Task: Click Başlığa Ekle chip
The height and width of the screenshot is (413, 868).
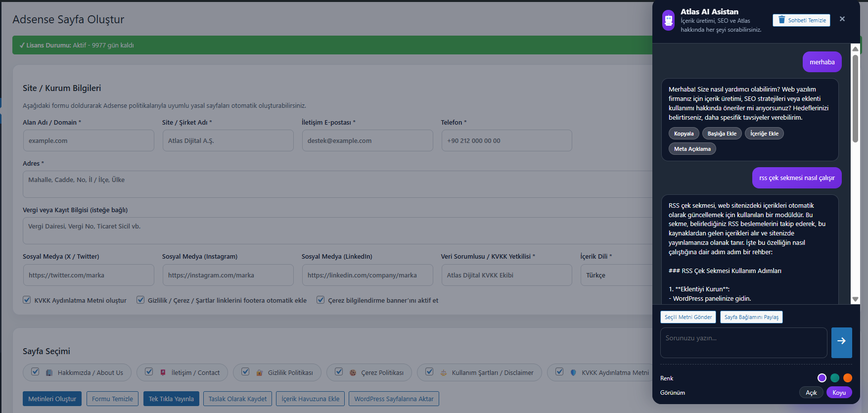Action: click(x=722, y=134)
